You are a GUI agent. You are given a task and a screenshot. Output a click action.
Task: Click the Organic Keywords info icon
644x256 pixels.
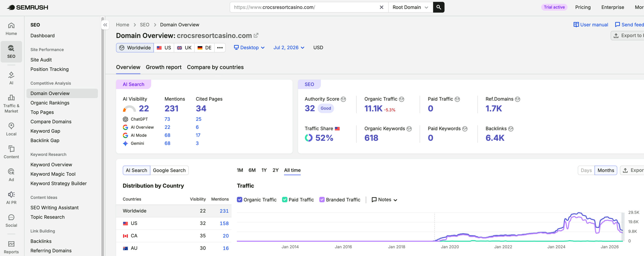[x=409, y=129]
